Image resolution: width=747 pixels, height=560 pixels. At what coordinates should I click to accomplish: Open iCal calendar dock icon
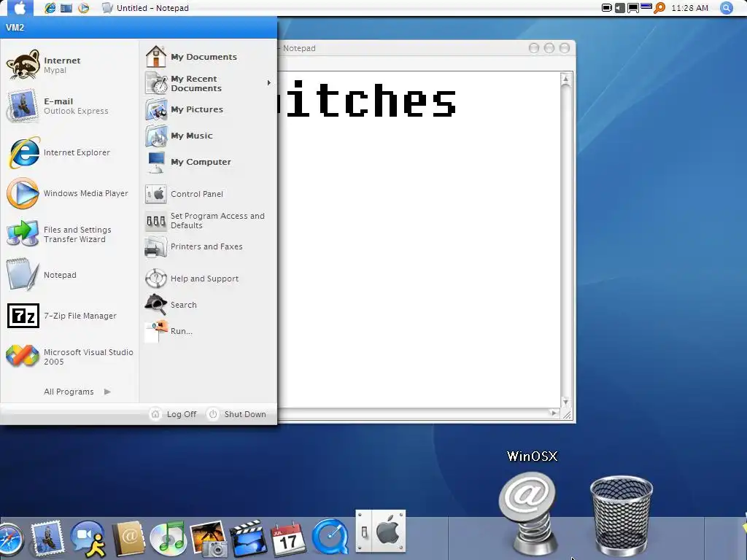coord(287,539)
